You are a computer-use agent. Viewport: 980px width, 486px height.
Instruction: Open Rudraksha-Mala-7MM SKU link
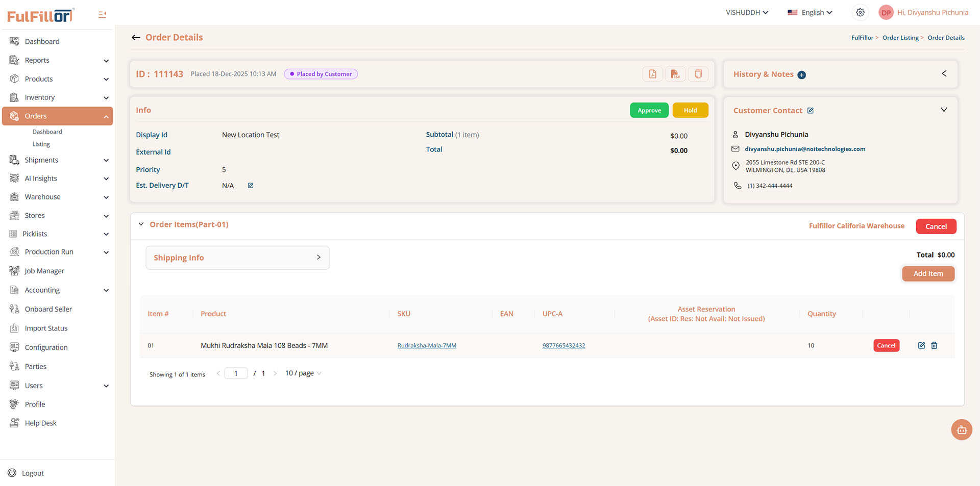click(x=427, y=346)
